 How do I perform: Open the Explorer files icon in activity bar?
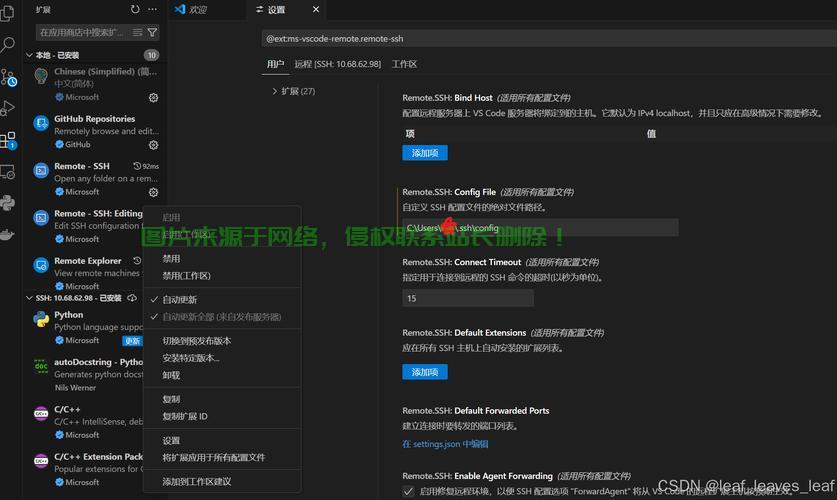pyautogui.click(x=7, y=13)
